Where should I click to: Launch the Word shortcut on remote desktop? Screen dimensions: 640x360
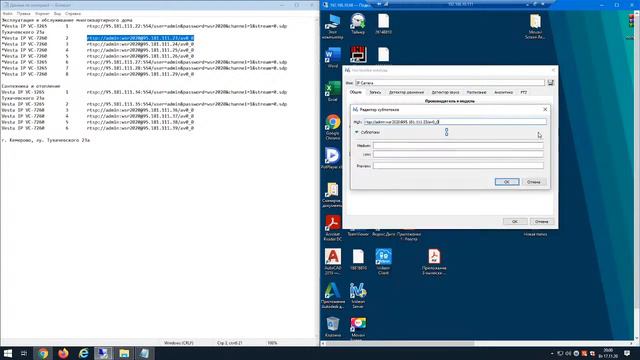(333, 57)
